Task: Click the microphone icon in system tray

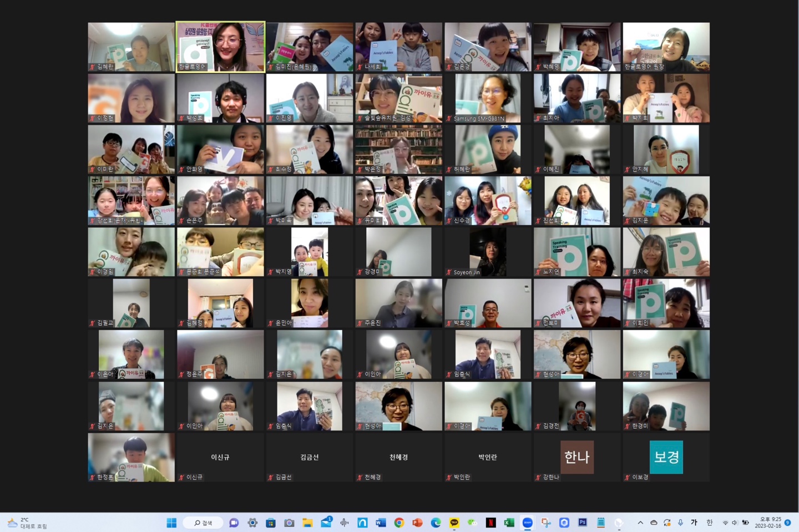Action: [x=680, y=523]
